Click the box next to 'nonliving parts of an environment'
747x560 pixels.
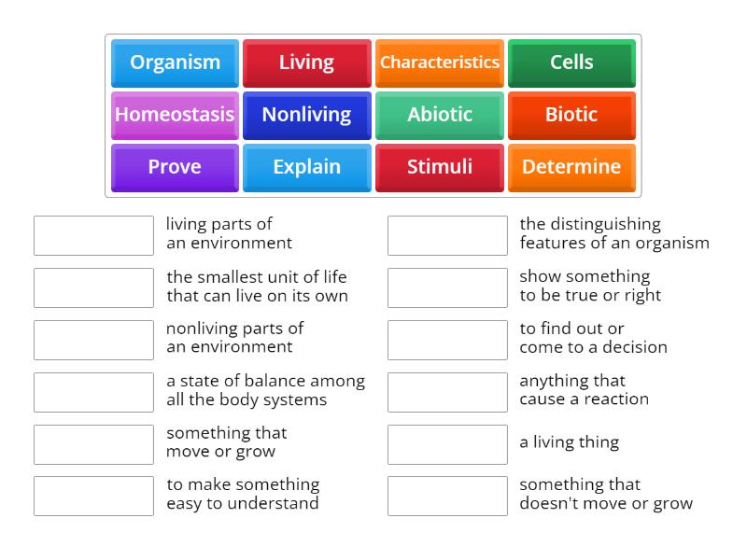tap(92, 340)
